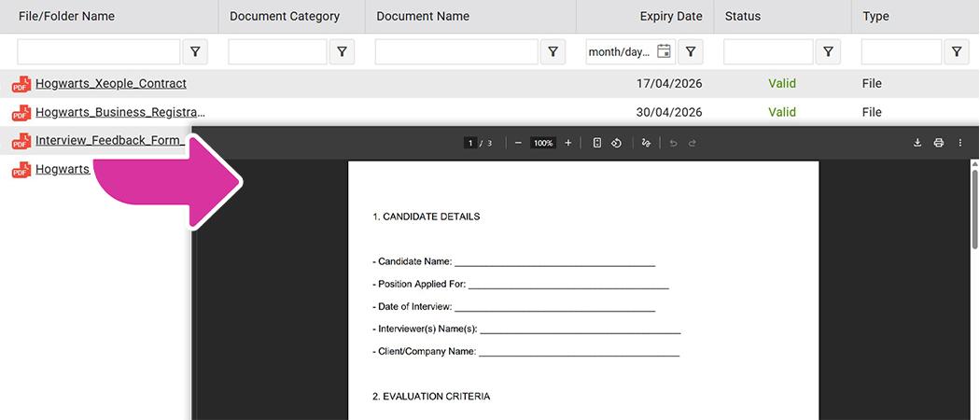Viewport: 980px width, 420px height.
Task: Select expiry date 17/04/2026 cell
Action: [x=669, y=84]
